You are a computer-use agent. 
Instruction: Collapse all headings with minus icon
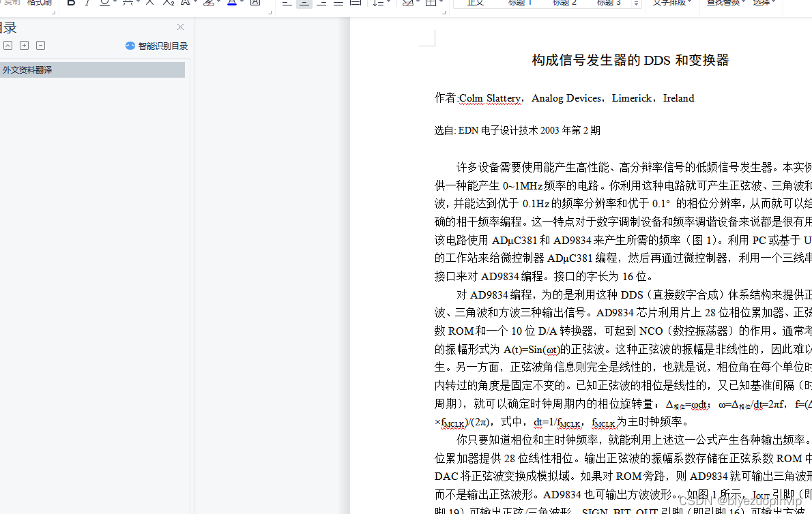click(x=40, y=46)
